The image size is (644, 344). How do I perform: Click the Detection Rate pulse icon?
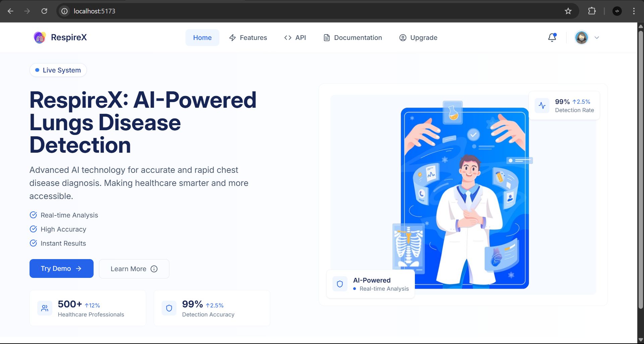542,106
